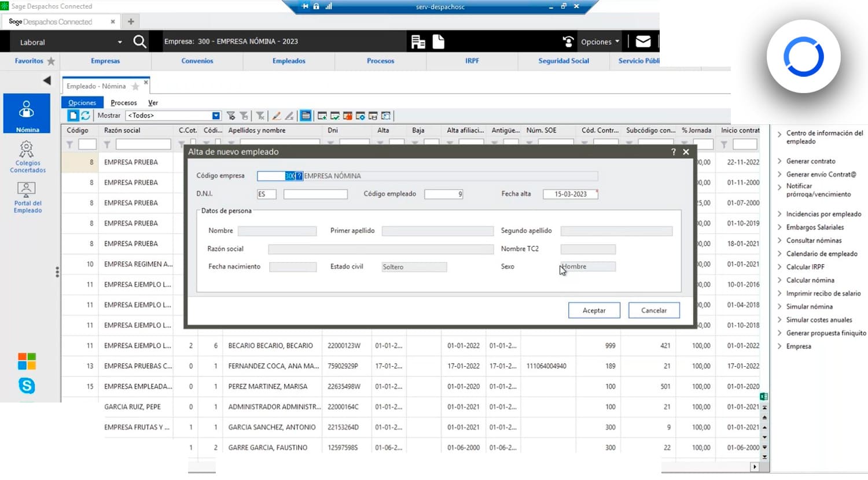Toggle the list view button in toolbar

pos(306,116)
